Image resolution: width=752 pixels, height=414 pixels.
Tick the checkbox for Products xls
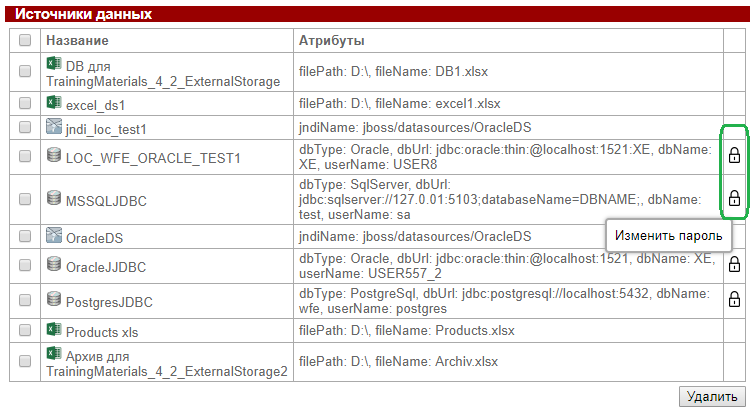(x=25, y=330)
